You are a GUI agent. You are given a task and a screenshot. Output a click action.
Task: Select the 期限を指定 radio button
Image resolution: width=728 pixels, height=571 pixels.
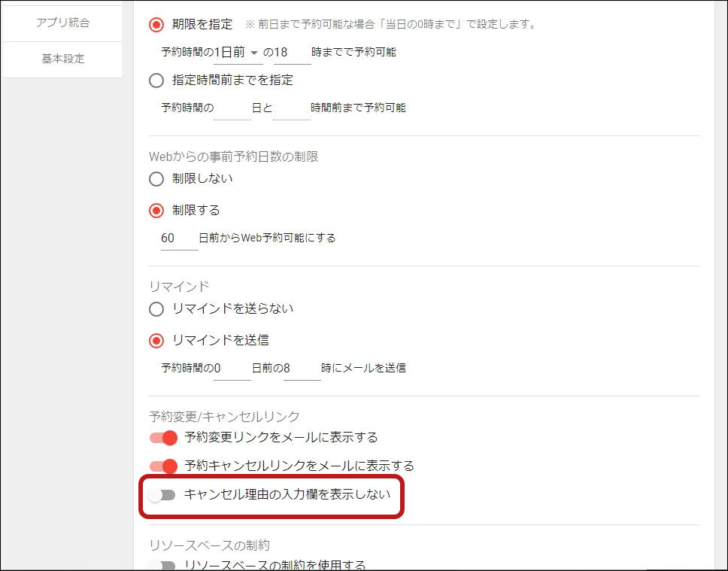click(156, 25)
